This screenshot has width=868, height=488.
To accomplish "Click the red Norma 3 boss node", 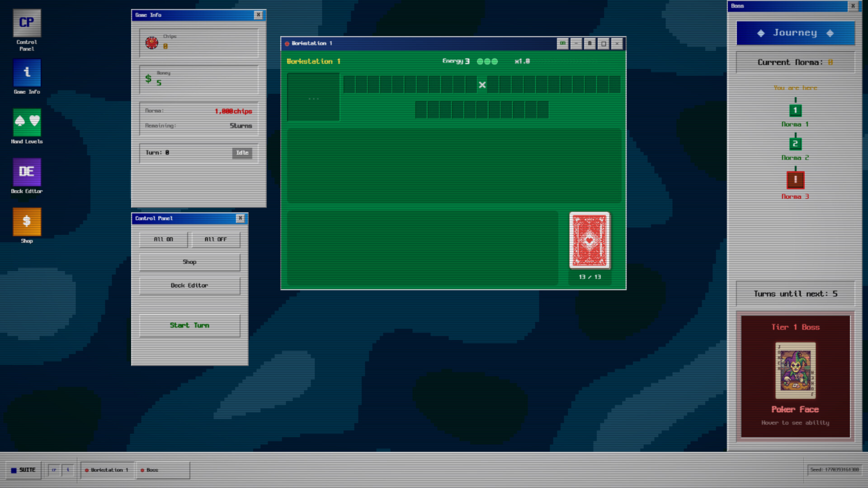I will click(795, 180).
